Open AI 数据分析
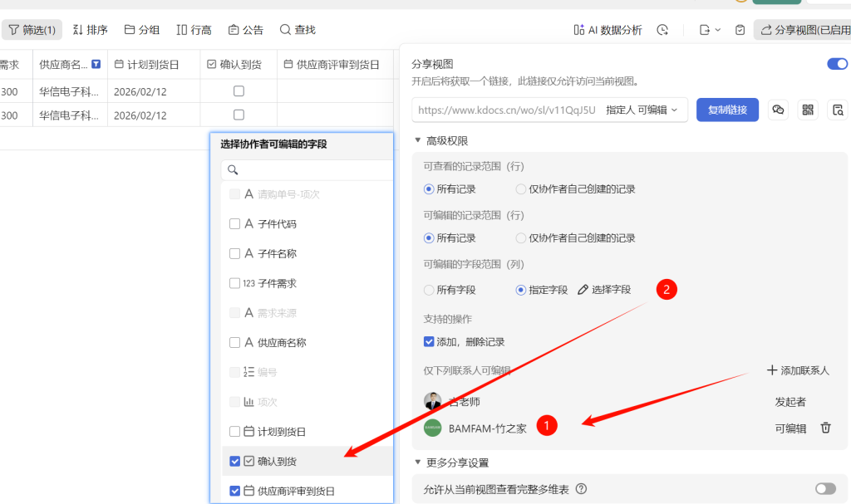This screenshot has width=851, height=504. (x=608, y=30)
